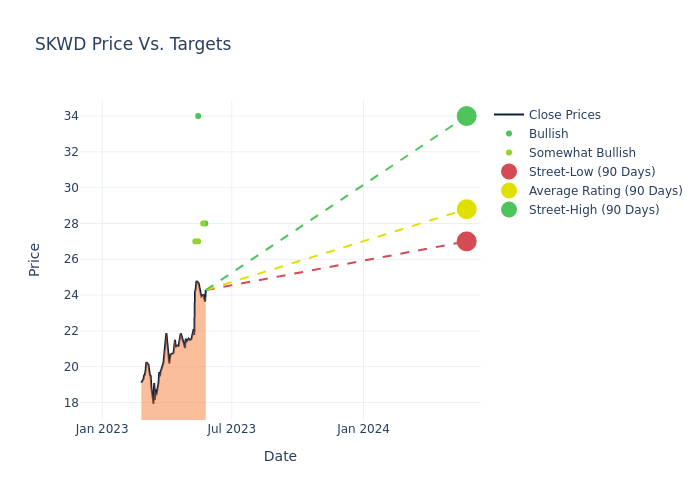Click the large red Street-Low chart marker
The width and height of the screenshot is (700, 500).
[x=466, y=241]
